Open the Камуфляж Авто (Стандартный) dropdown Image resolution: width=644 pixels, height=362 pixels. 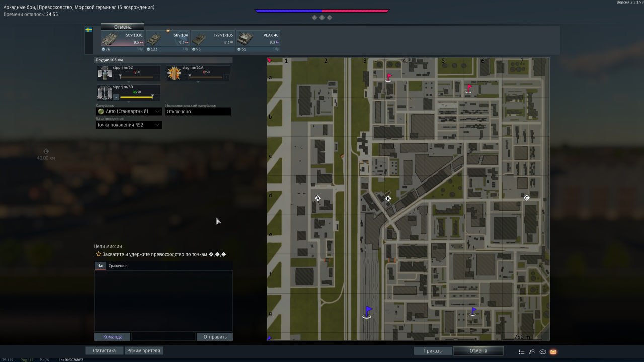click(128, 111)
